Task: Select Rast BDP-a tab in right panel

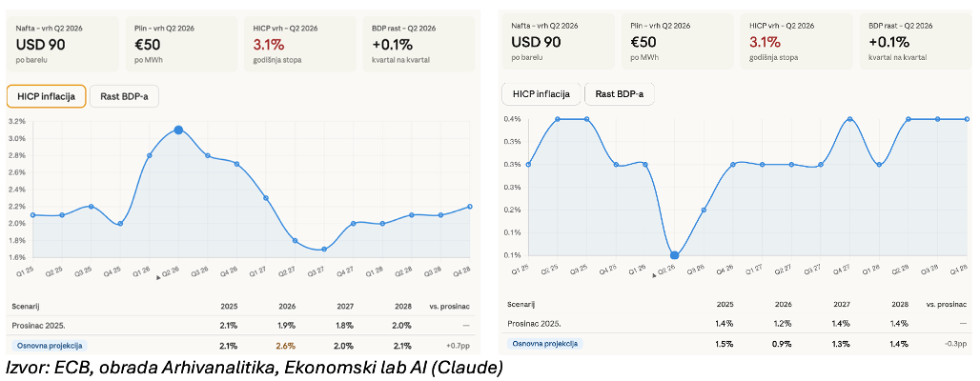Action: (619, 93)
